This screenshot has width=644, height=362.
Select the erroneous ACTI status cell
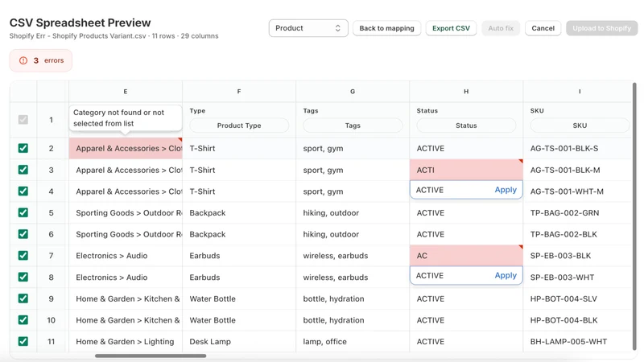tap(466, 170)
